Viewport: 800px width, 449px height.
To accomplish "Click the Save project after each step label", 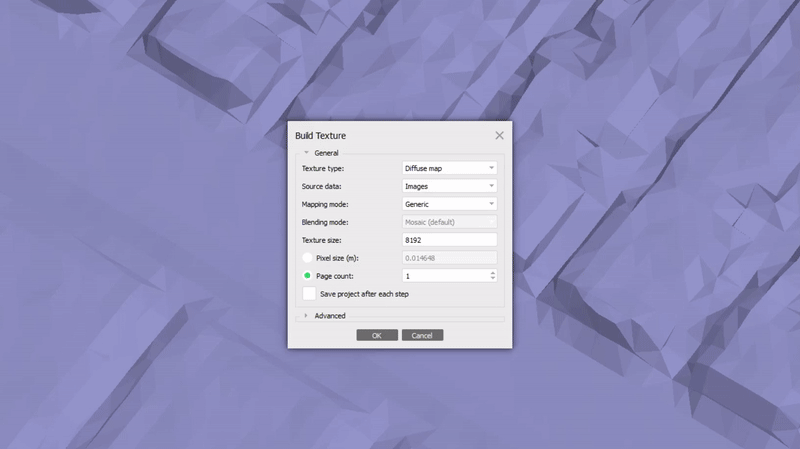I will pos(364,294).
